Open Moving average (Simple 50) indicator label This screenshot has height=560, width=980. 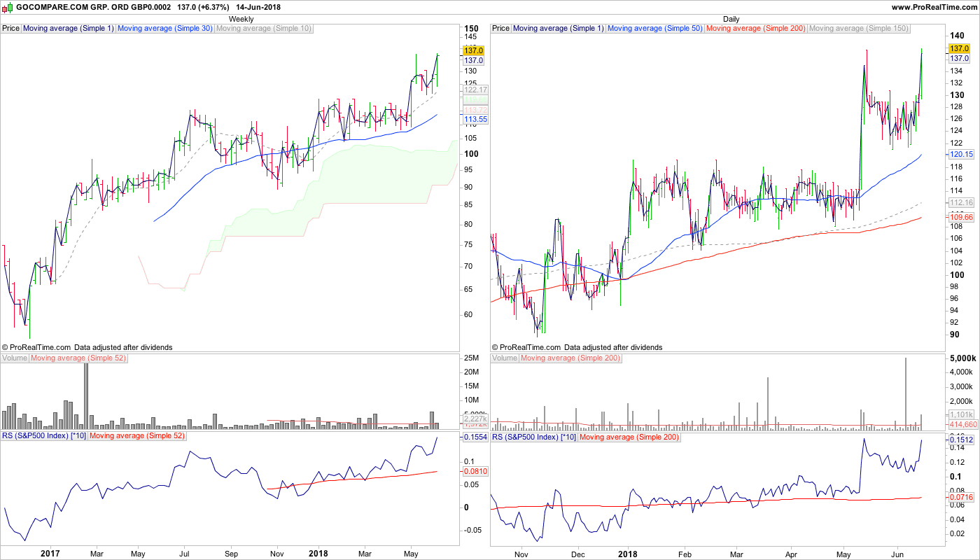(x=655, y=29)
